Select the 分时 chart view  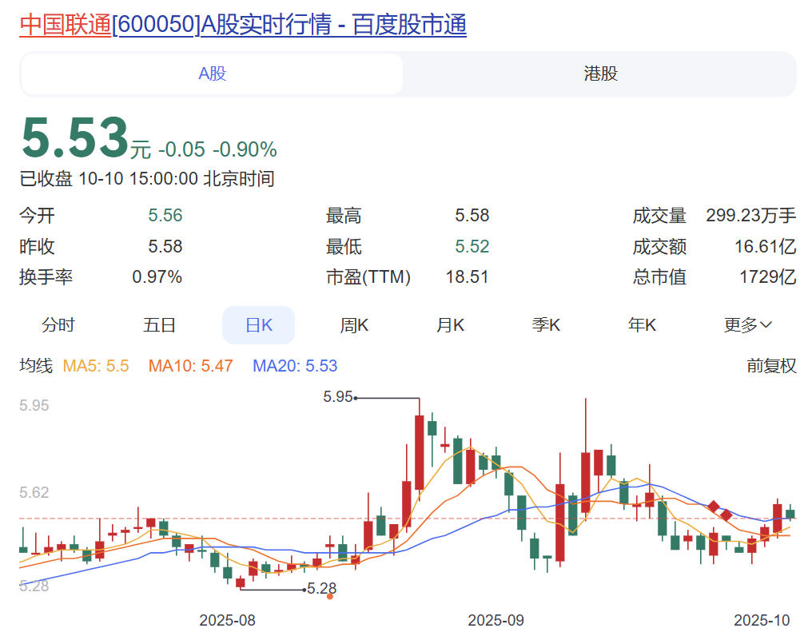(x=58, y=325)
